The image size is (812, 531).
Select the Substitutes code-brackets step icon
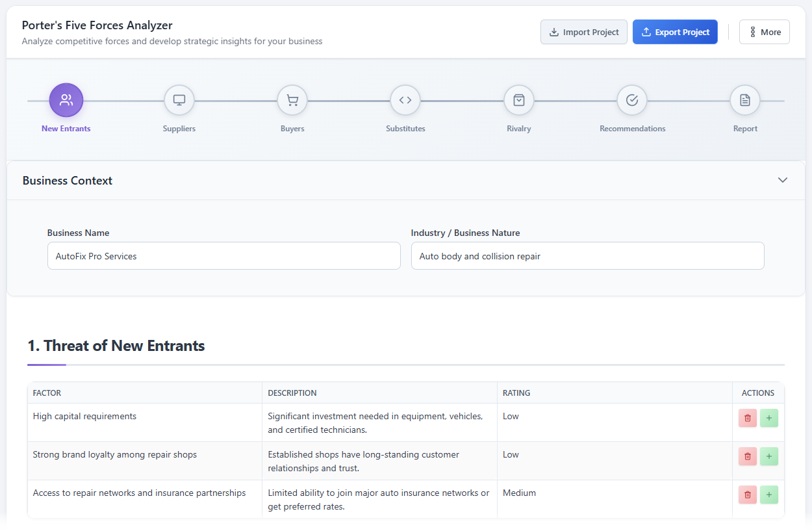(x=405, y=100)
